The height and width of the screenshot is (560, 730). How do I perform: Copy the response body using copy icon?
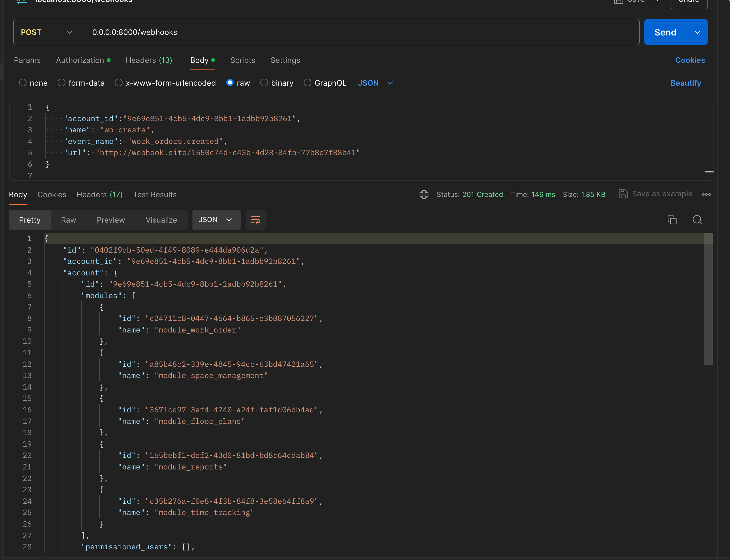(x=672, y=220)
